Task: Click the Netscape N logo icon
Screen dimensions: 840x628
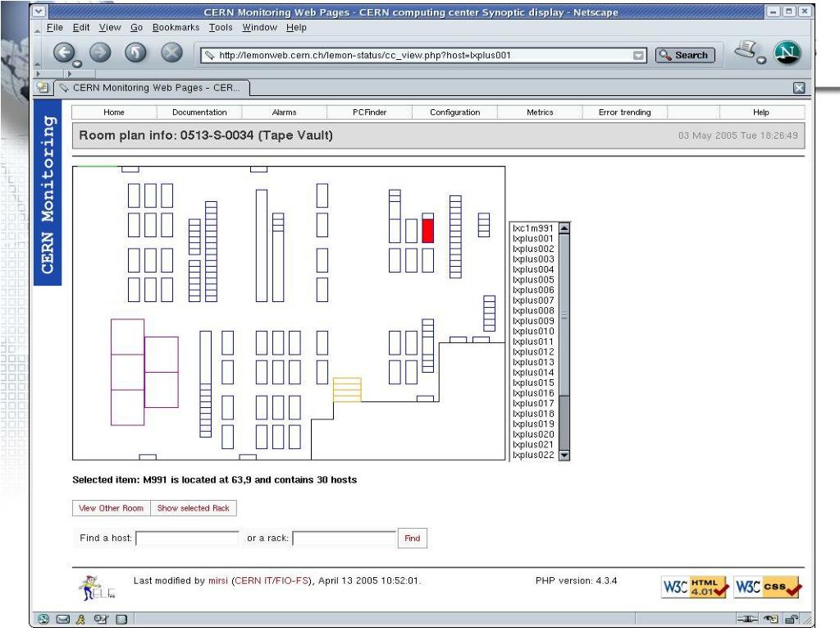Action: pos(787,53)
